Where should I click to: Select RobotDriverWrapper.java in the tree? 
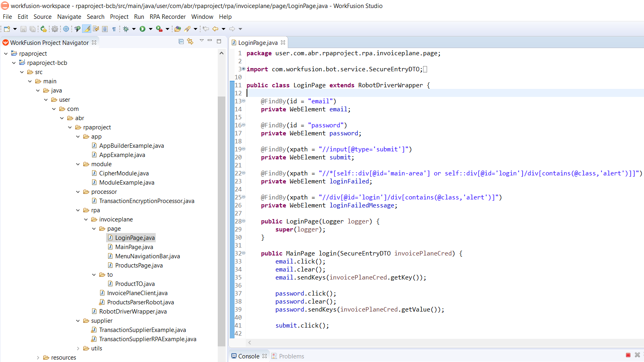click(x=133, y=312)
